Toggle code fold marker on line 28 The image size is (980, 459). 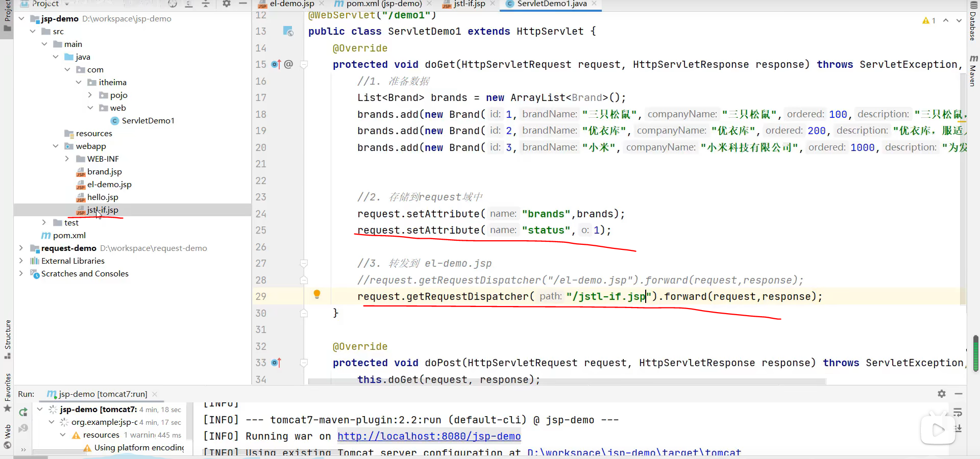point(304,280)
